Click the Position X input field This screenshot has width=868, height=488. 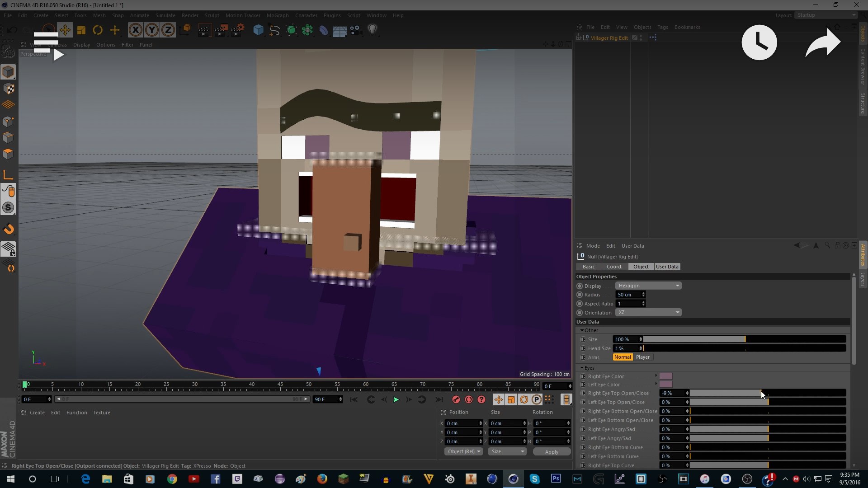(x=462, y=423)
